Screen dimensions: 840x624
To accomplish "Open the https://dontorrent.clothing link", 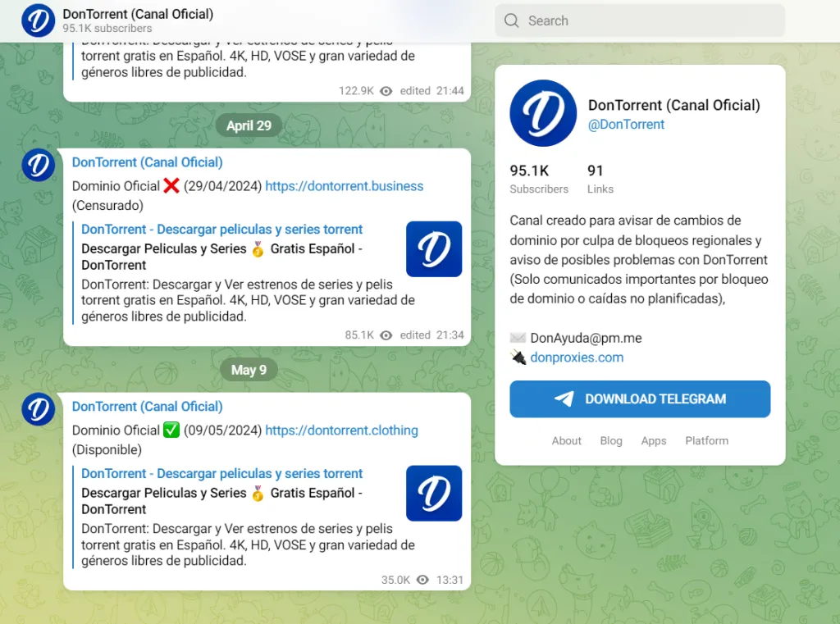I will [x=341, y=430].
